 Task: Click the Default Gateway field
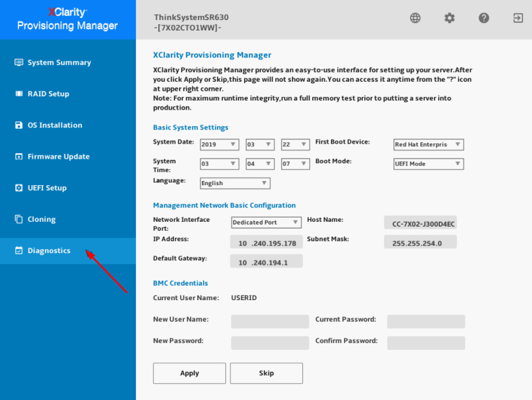(266, 261)
